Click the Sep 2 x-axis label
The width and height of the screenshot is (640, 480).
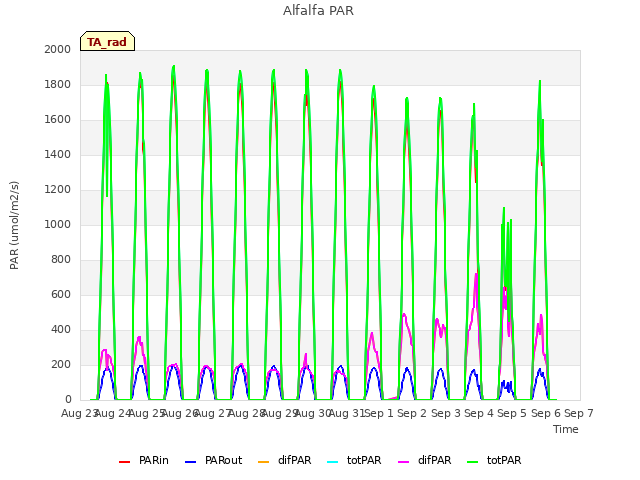coord(412,413)
